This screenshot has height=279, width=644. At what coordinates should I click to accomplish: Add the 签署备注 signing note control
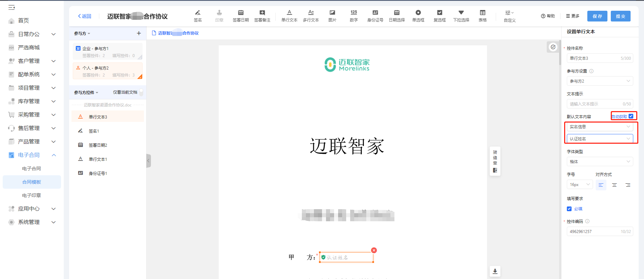pos(262,16)
